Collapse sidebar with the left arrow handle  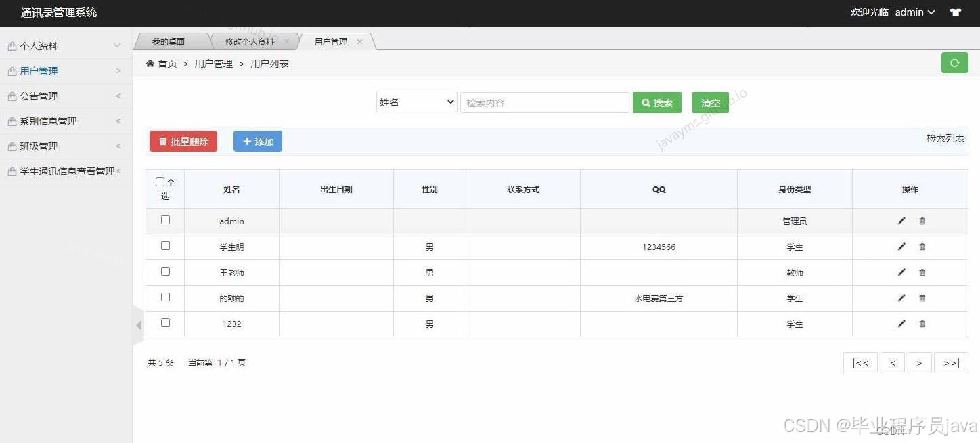139,326
